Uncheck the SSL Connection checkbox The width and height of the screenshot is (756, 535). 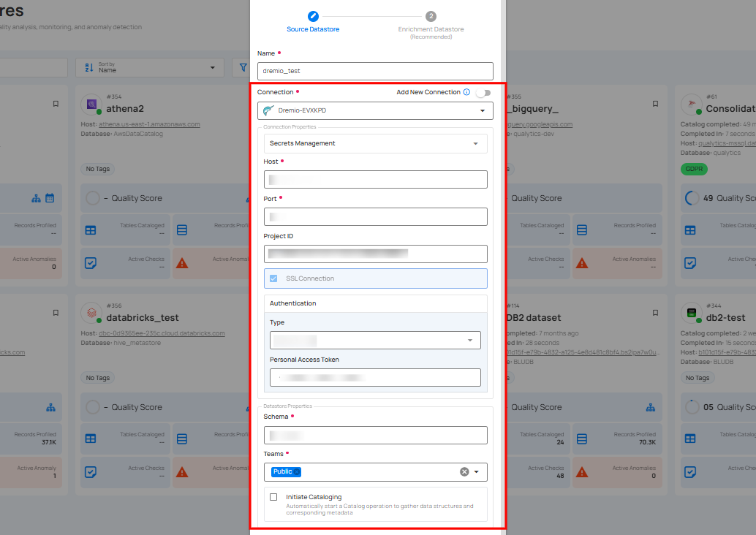pos(273,278)
